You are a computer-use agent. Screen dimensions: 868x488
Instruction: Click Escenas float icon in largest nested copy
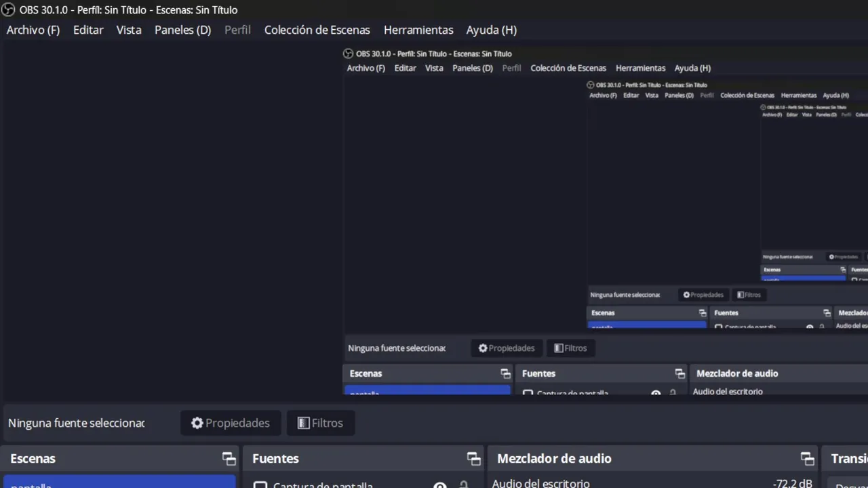(x=505, y=373)
